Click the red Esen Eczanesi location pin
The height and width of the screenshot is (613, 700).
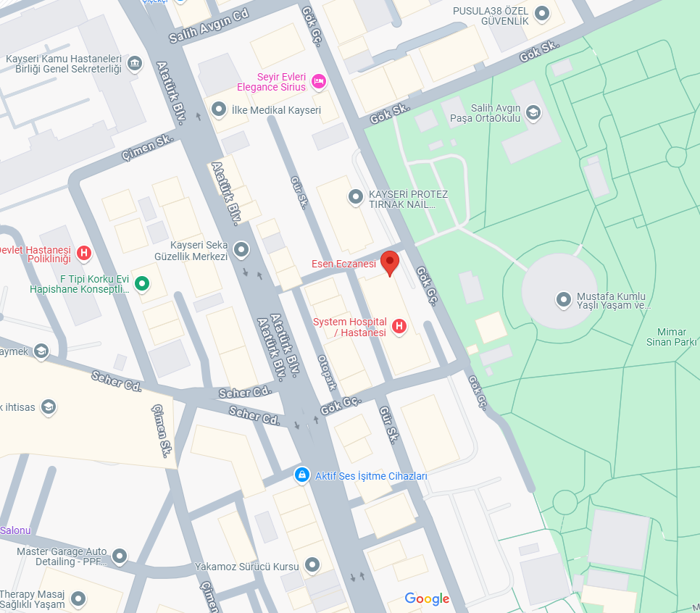[x=390, y=263]
